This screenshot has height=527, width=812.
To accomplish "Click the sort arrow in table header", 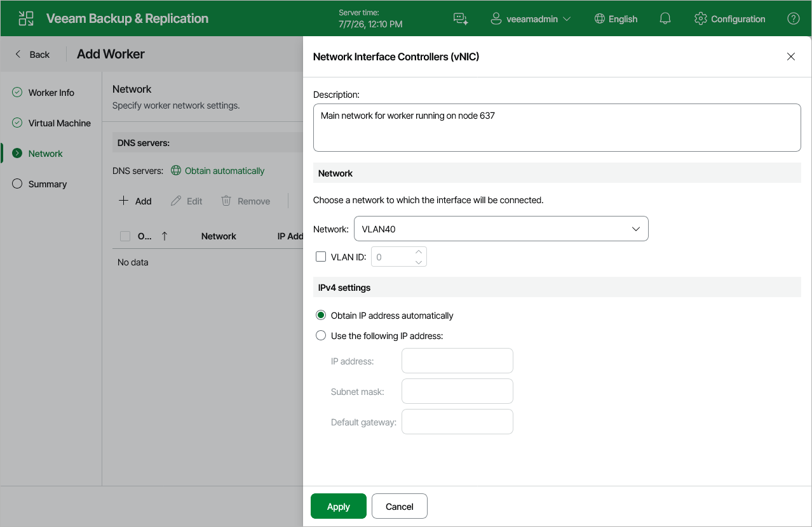I will pos(165,236).
